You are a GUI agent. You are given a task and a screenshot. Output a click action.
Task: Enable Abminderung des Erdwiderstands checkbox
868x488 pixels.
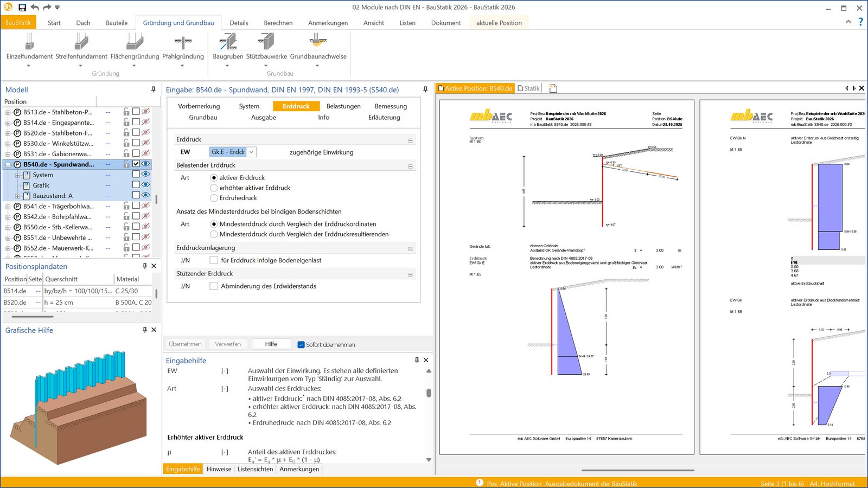(214, 286)
